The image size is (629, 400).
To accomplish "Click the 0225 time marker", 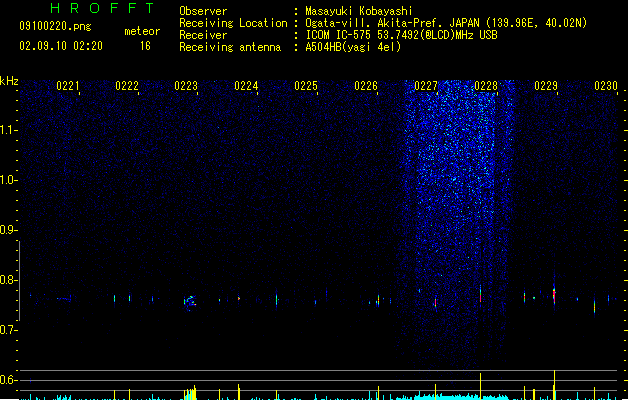I will 306,86.
